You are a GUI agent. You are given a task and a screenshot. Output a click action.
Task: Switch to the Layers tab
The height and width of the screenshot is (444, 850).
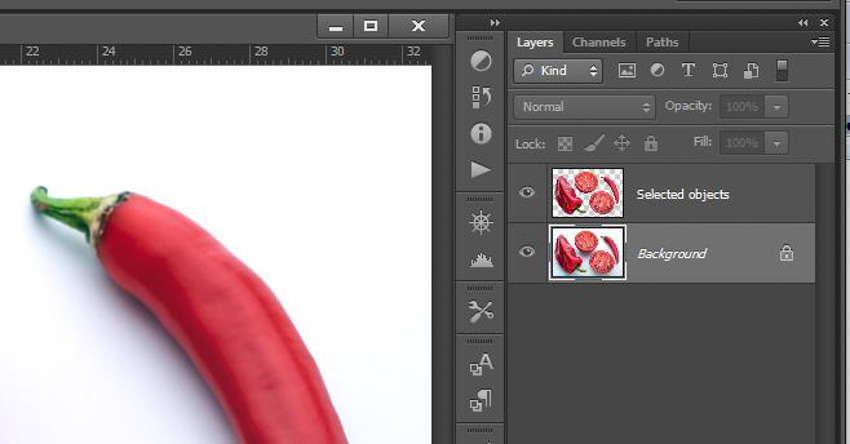[x=535, y=42]
